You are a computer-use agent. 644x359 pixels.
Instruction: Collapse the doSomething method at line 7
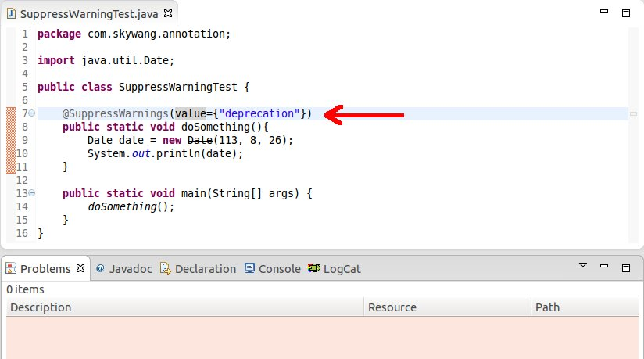coord(32,113)
